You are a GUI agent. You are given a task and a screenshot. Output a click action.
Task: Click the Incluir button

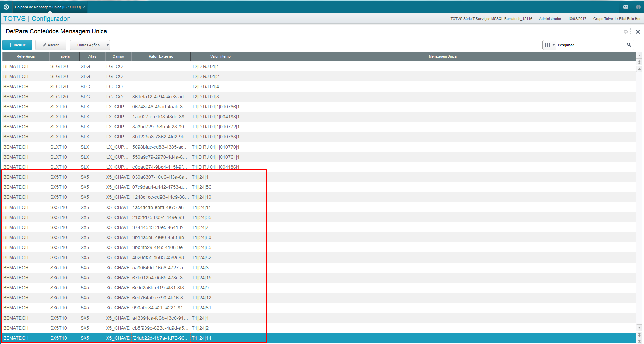click(x=17, y=45)
